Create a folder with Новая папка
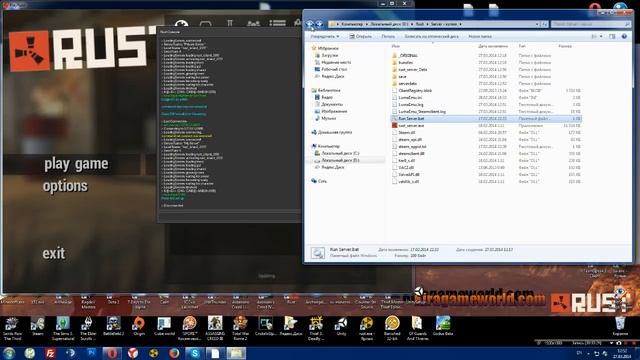640x360 pixels. coord(480,36)
